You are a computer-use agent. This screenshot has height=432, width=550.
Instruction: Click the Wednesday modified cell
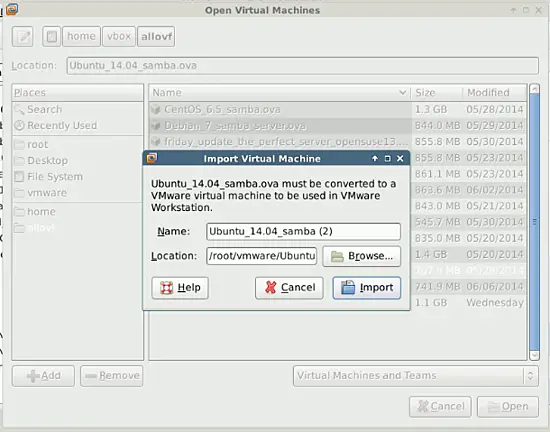[x=495, y=303]
